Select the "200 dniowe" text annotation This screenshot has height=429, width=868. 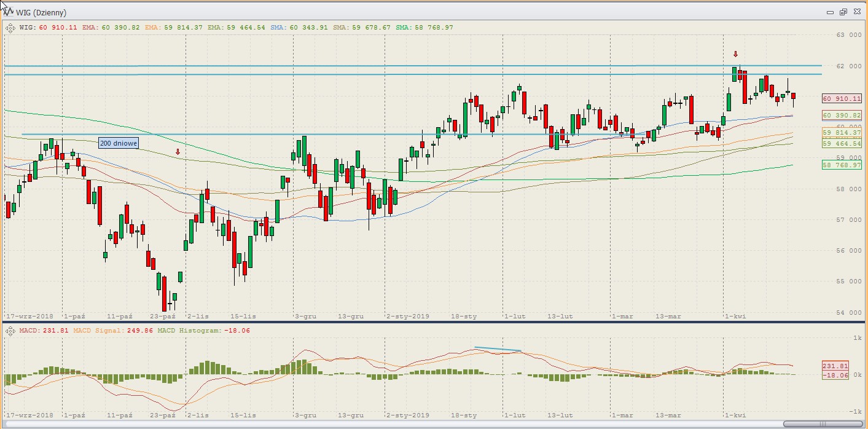(x=119, y=143)
